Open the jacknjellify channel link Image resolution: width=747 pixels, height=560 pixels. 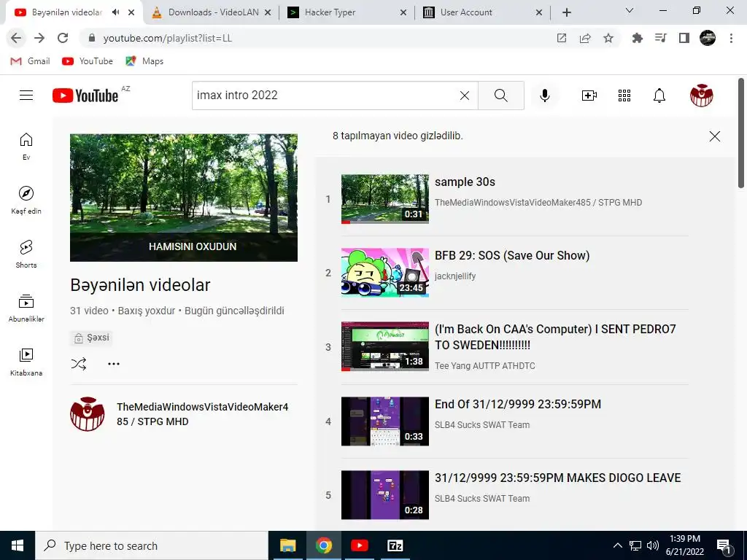455,276
